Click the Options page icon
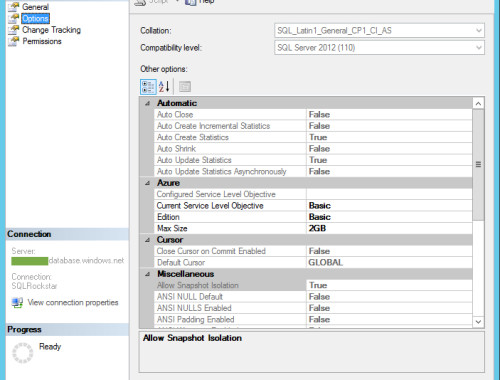The height and width of the screenshot is (380, 500). 14,18
